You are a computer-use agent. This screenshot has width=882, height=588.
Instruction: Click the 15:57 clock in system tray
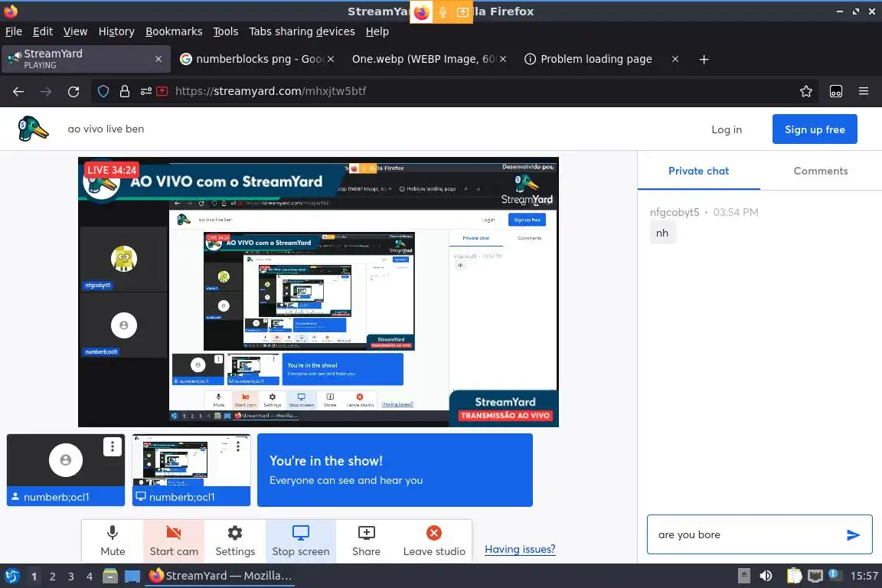(x=864, y=576)
